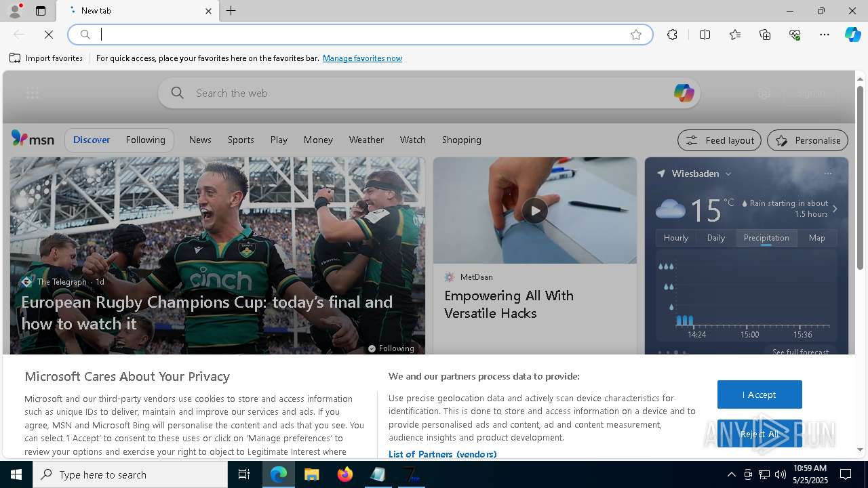The image size is (868, 488).
Task: Open the Edge profile icon
Action: coord(14,11)
